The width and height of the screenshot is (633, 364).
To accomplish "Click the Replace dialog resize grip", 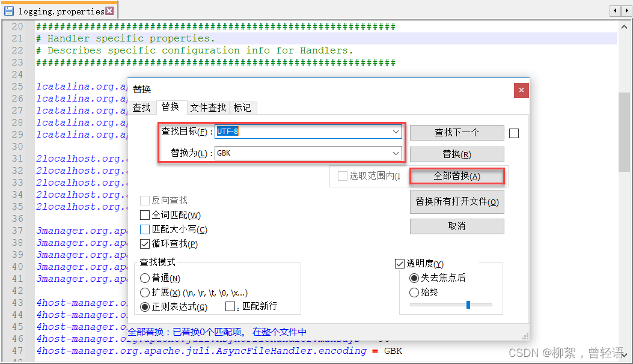I will pyautogui.click(x=525, y=336).
